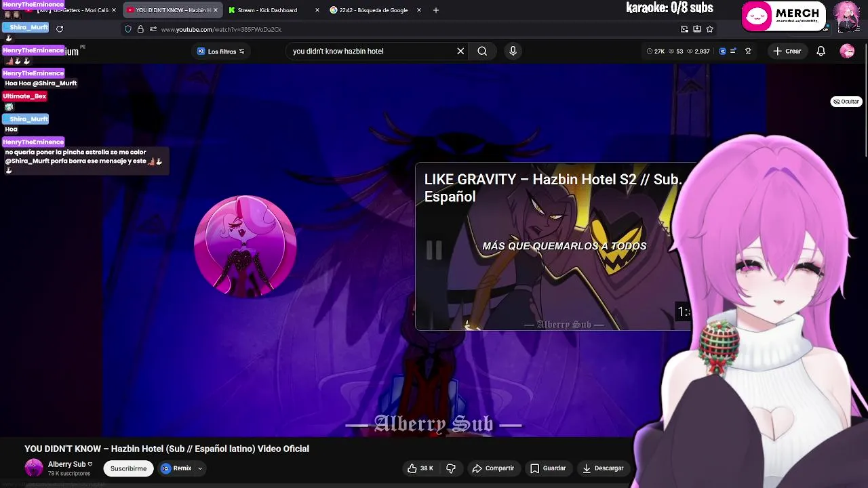
Task: Download video with Descargar button
Action: [x=603, y=468]
